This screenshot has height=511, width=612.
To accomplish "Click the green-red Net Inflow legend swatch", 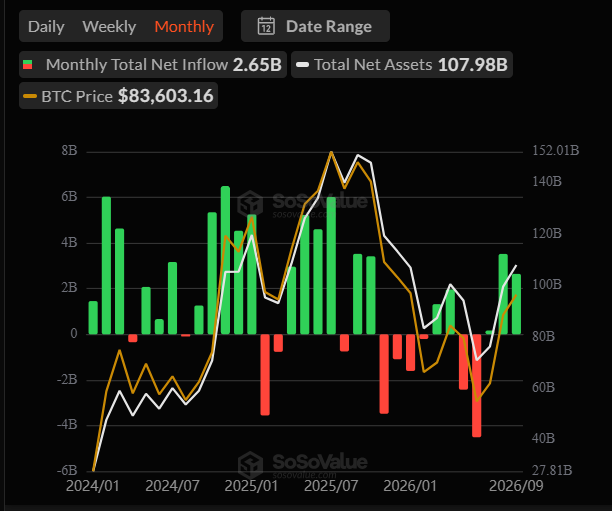I will tap(27, 65).
